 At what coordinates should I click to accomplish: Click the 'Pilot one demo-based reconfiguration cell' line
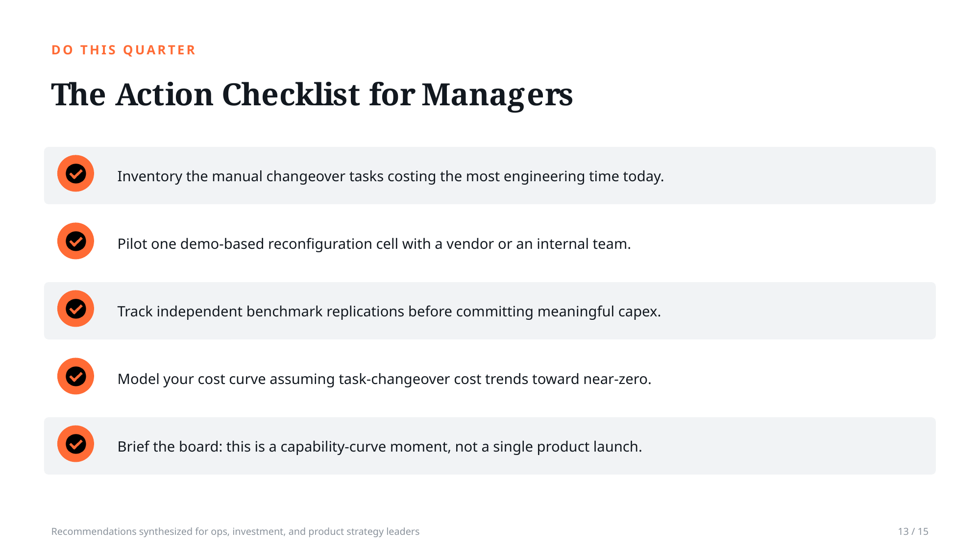[374, 244]
